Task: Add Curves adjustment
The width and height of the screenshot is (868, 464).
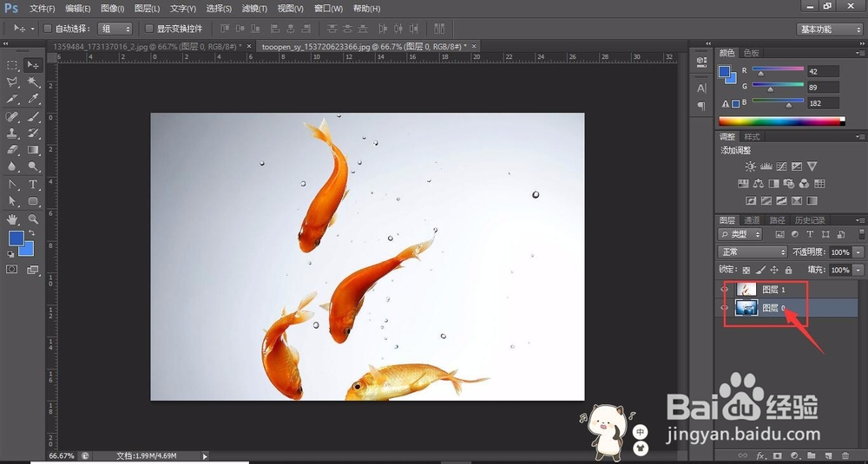Action: [x=781, y=166]
